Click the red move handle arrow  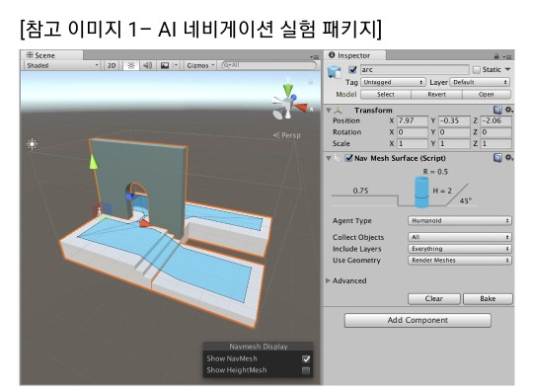[x=145, y=223]
